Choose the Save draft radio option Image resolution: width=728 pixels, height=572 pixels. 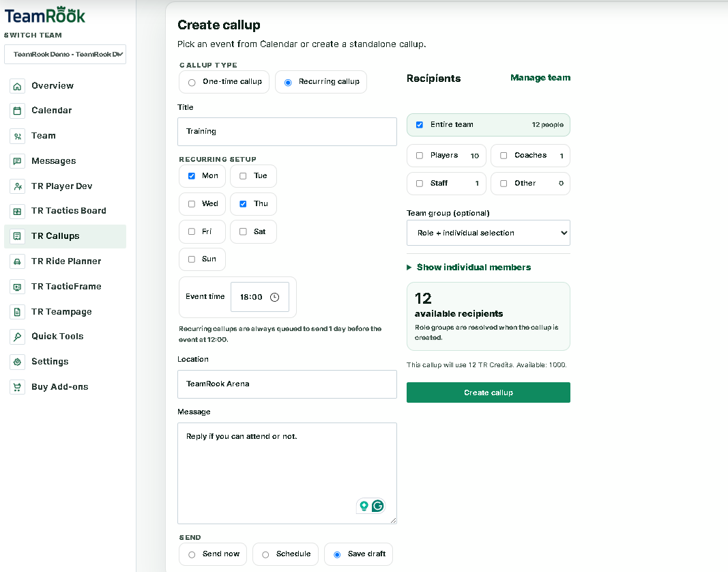[338, 554]
